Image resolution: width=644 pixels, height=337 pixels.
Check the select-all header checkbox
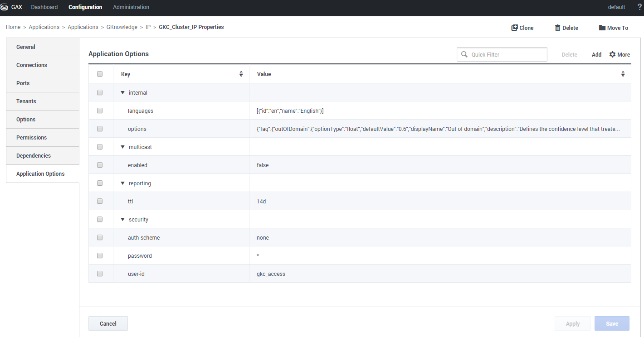click(100, 74)
